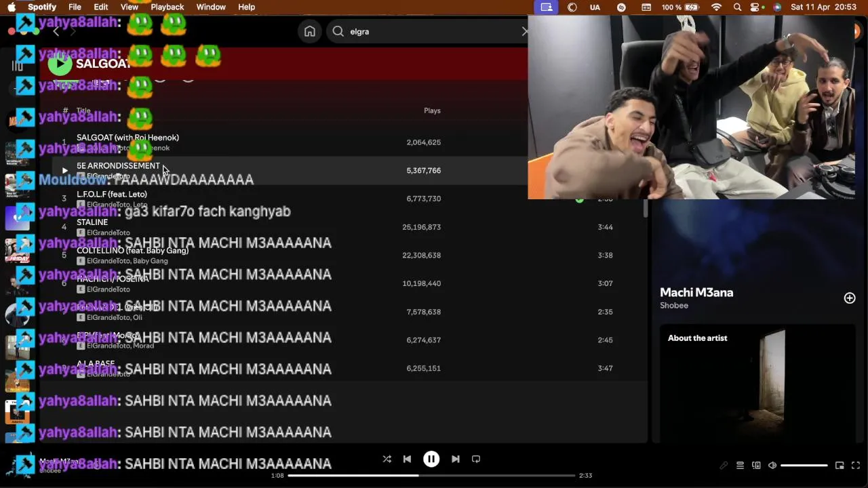Click the 22,308,638 play count

pyautogui.click(x=421, y=256)
